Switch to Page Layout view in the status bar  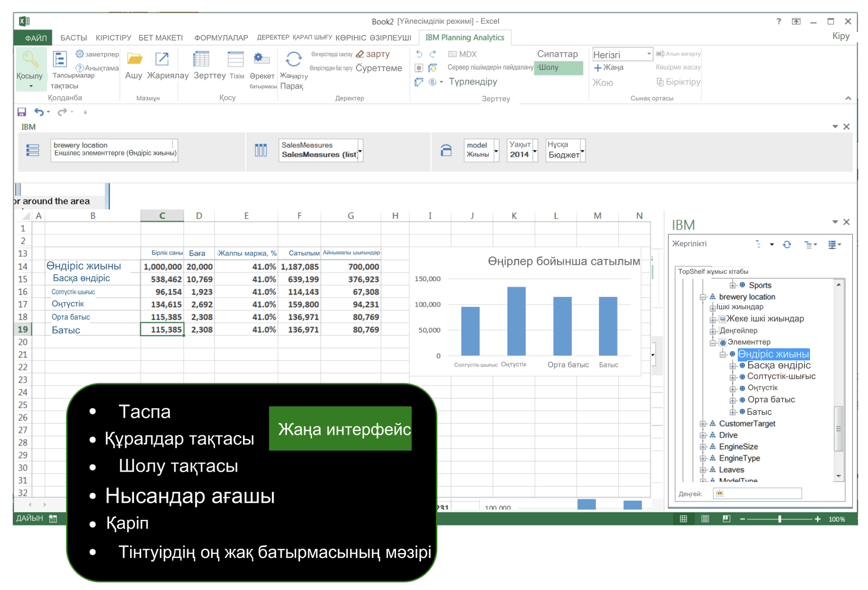(705, 519)
